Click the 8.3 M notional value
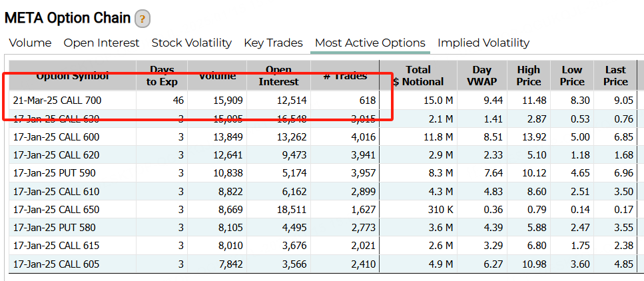This screenshot has width=644, height=281. tap(441, 173)
